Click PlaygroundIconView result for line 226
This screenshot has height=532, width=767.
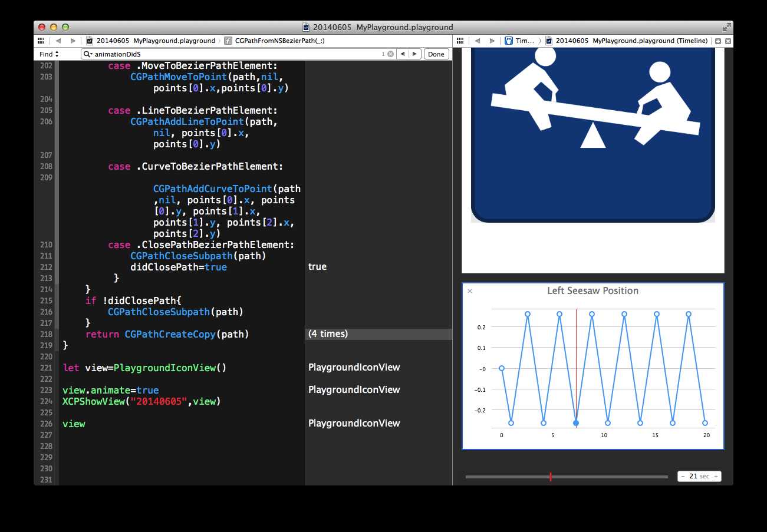click(x=354, y=423)
